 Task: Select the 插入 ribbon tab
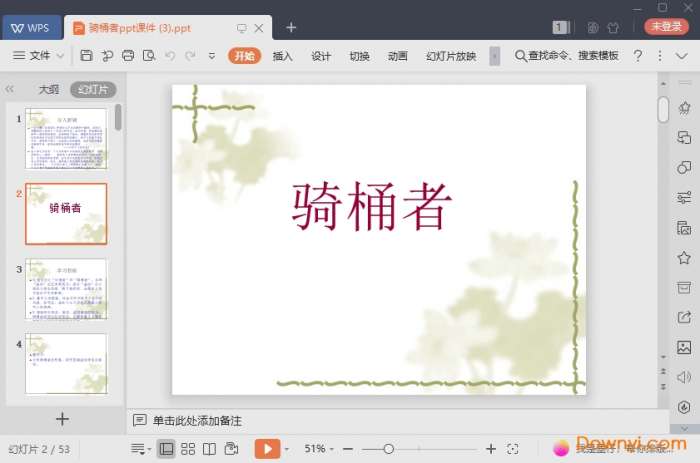(282, 56)
